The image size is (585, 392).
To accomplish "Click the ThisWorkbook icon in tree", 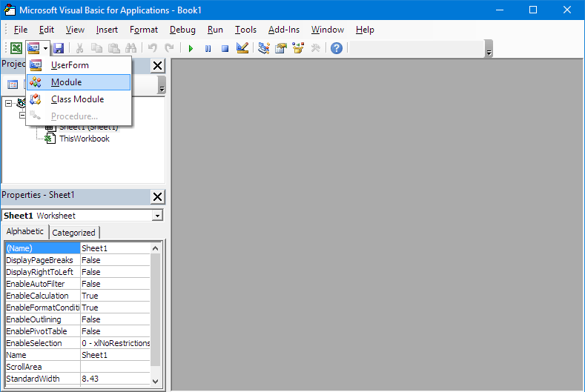I will click(x=50, y=139).
